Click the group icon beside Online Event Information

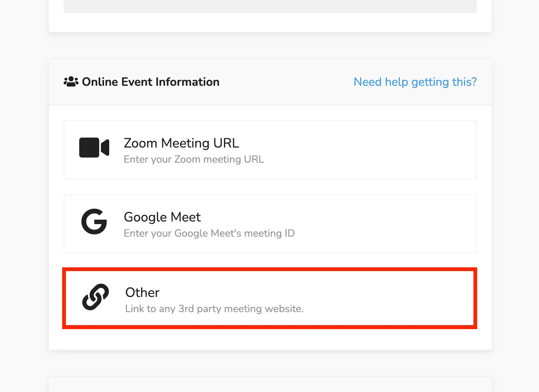tap(71, 82)
